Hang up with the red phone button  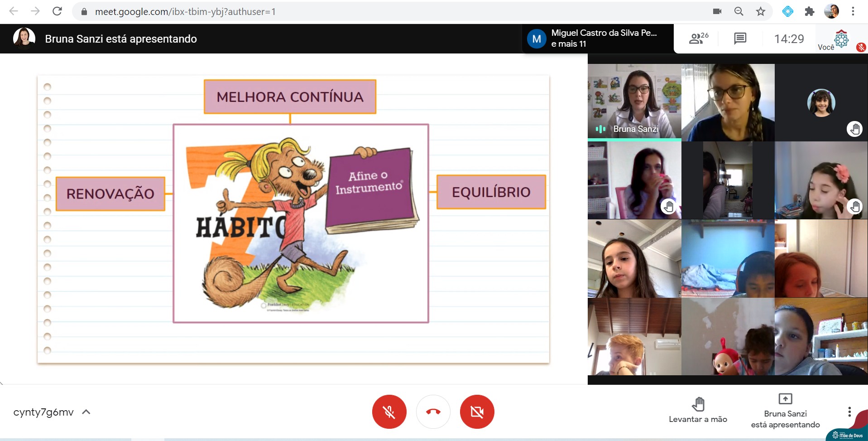tap(433, 412)
